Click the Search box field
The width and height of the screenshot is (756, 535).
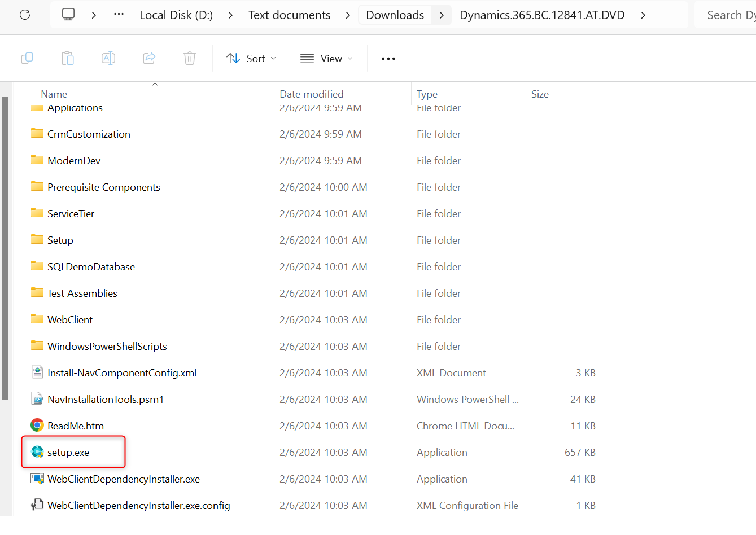tap(728, 15)
